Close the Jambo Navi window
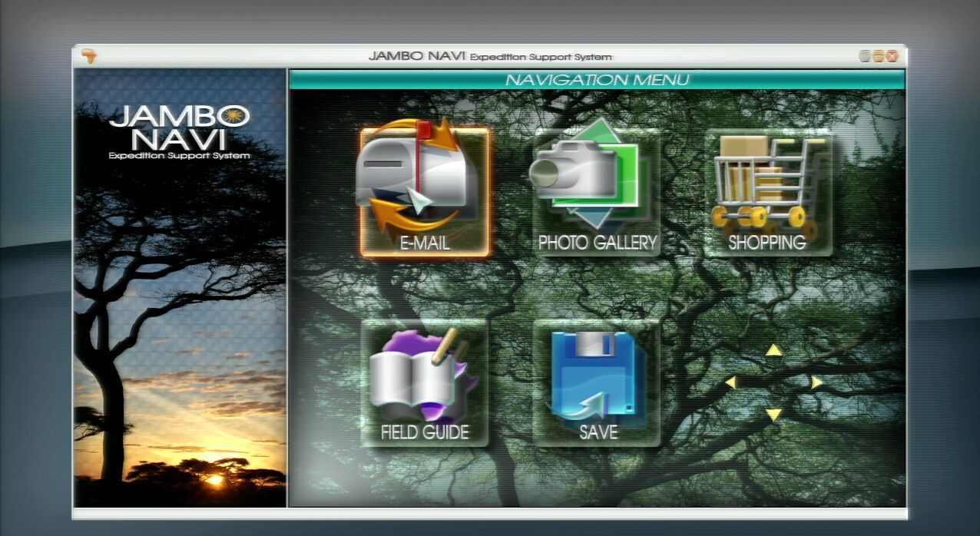Viewport: 980px width, 536px height. point(892,56)
